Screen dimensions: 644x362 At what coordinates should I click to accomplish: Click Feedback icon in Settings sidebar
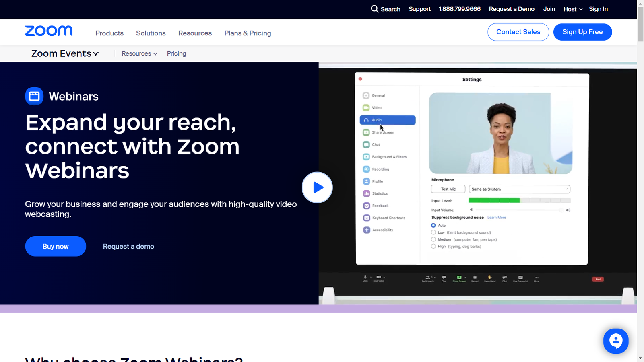366,206
